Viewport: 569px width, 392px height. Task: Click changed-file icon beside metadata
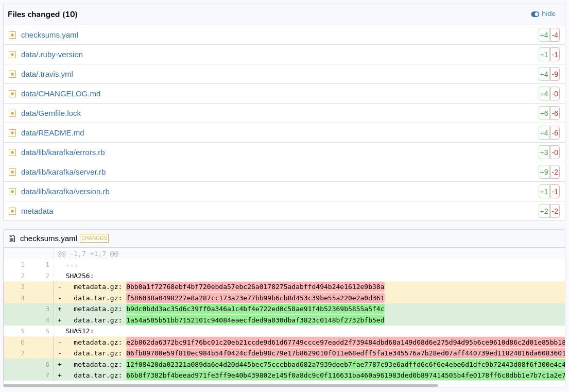tap(12, 212)
